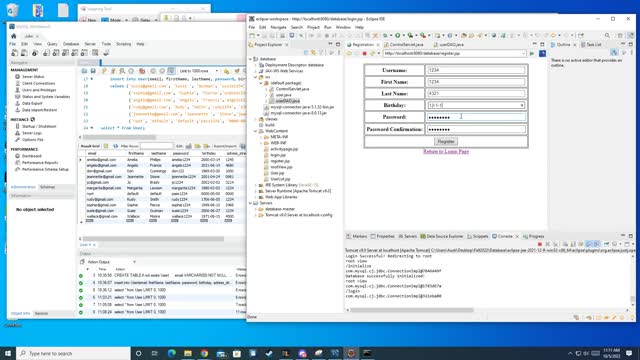This screenshot has width=640, height=360.
Task: Click the Password Confirmation field
Action: coord(476,129)
